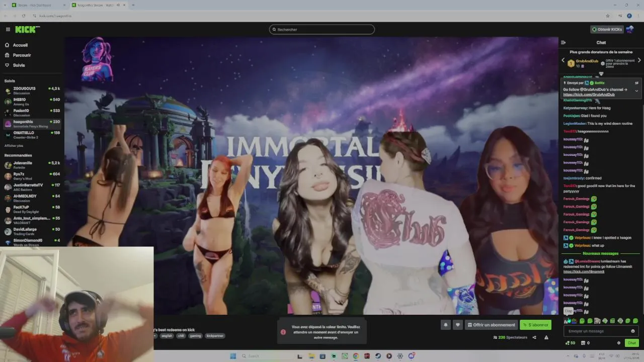Screen dimensions: 644x362
Task: Select the chill stream tag
Action: 181,336
